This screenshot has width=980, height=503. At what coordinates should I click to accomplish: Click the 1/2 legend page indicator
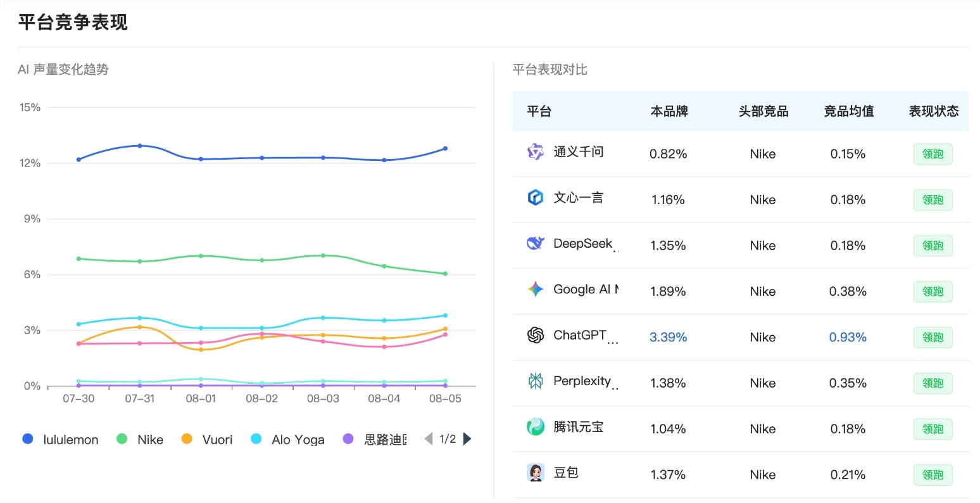(448, 439)
